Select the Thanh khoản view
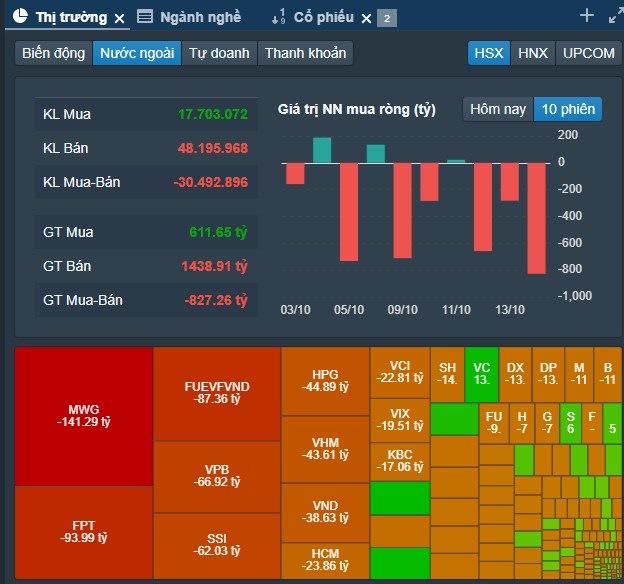The height and width of the screenshot is (584, 624). pyautogui.click(x=305, y=53)
